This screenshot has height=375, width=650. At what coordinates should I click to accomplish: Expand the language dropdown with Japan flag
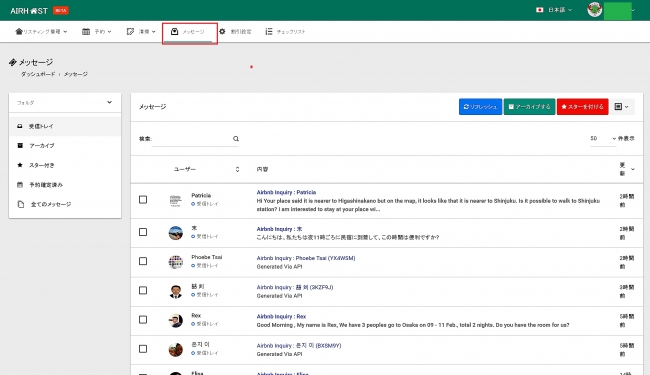pos(554,10)
